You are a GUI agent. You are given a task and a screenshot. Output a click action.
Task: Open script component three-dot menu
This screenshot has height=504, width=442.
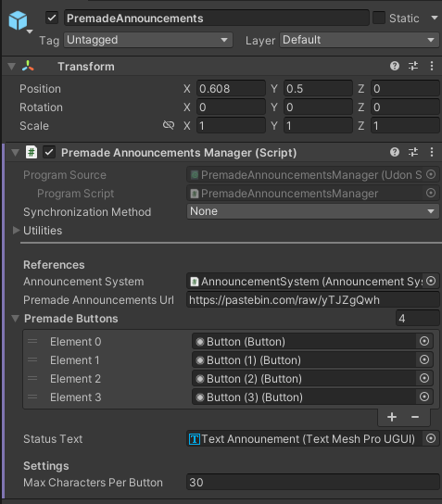(432, 152)
